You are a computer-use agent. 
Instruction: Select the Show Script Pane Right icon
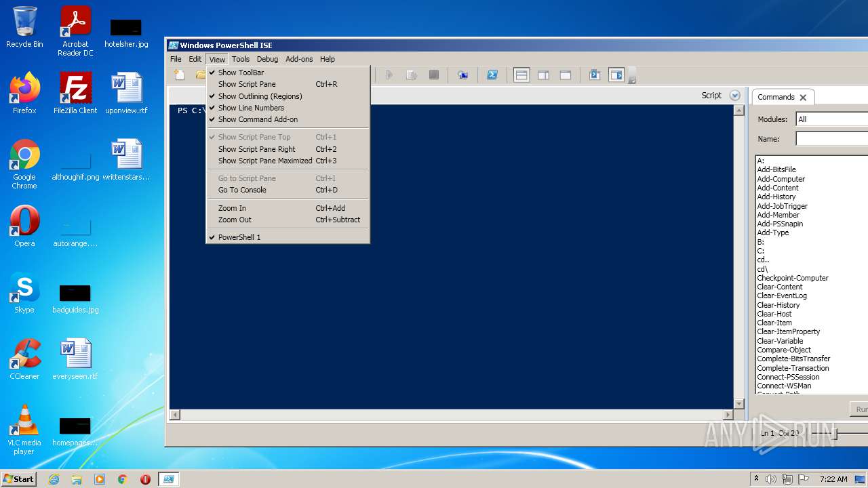coord(544,75)
